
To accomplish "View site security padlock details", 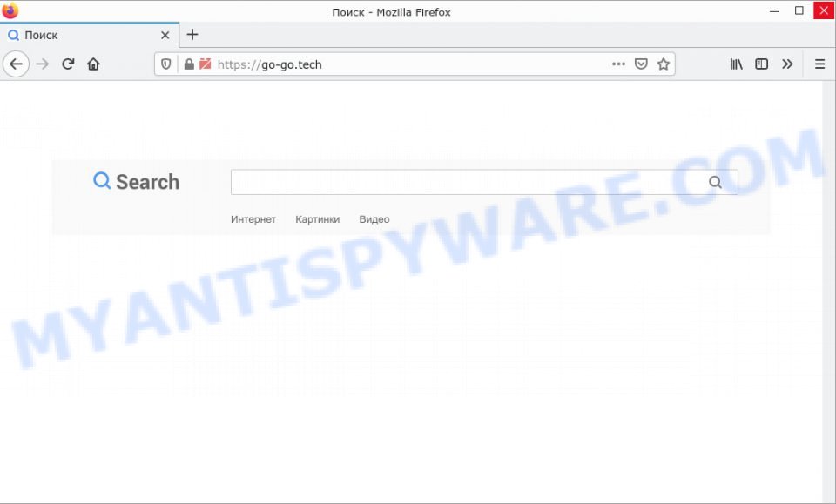I will tap(189, 64).
